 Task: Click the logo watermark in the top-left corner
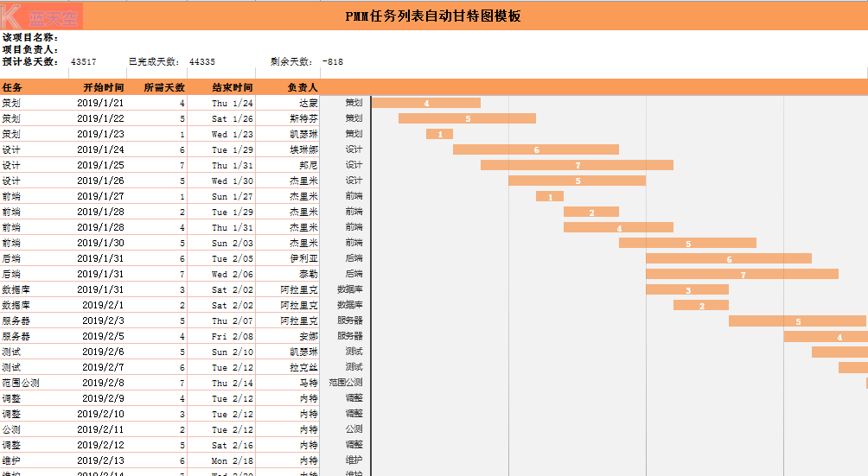pyautogui.click(x=40, y=16)
